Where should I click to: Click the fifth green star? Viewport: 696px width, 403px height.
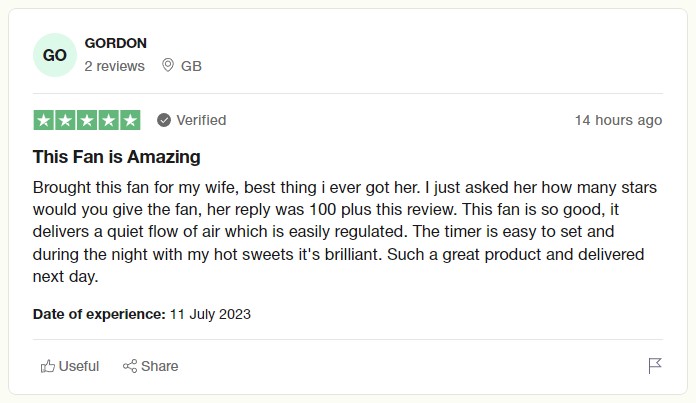click(130, 120)
